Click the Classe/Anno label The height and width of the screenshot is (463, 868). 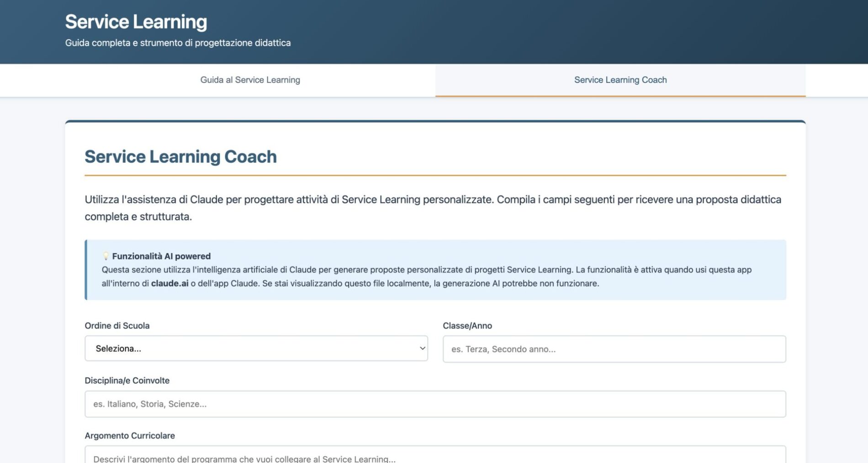pos(467,326)
